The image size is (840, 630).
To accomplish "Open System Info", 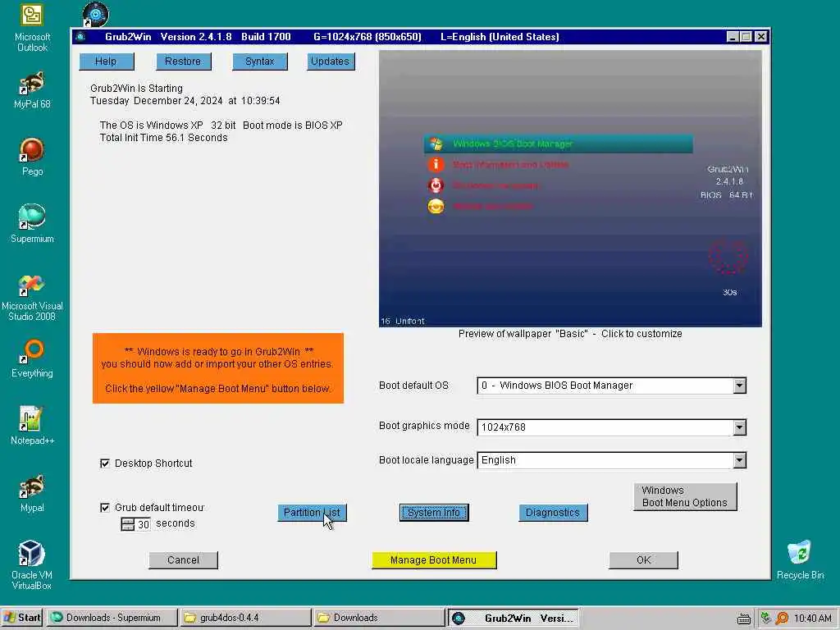I will coord(434,513).
